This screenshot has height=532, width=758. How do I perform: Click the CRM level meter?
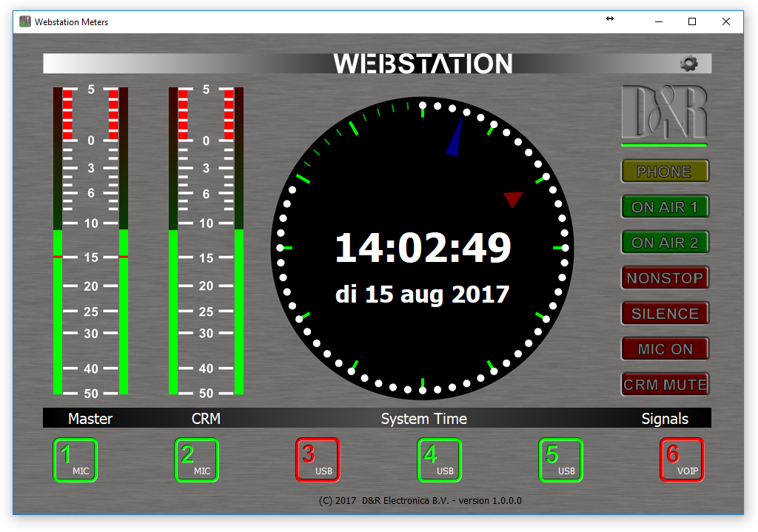(x=206, y=241)
